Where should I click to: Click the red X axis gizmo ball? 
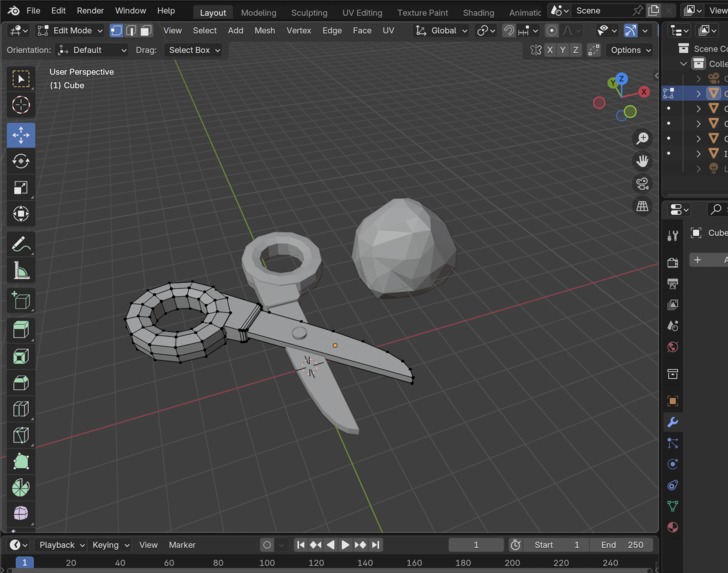point(644,92)
